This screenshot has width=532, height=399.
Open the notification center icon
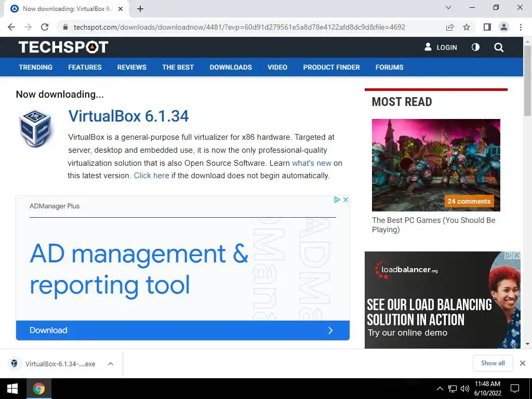tap(515, 389)
